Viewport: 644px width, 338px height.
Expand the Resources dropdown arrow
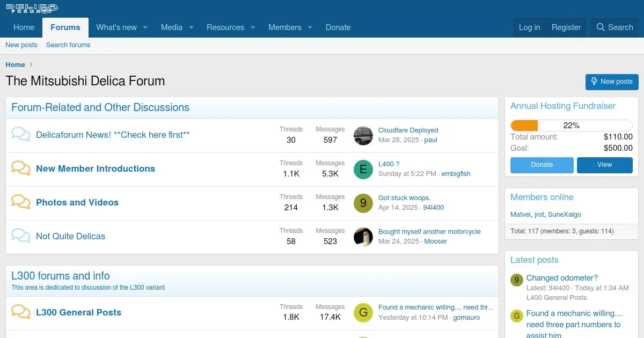pos(253,27)
